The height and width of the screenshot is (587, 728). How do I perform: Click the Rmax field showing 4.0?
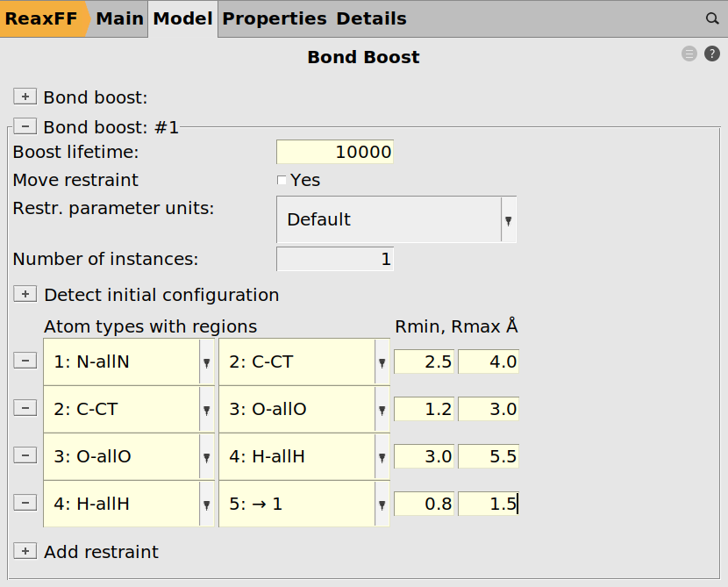pyautogui.click(x=488, y=362)
